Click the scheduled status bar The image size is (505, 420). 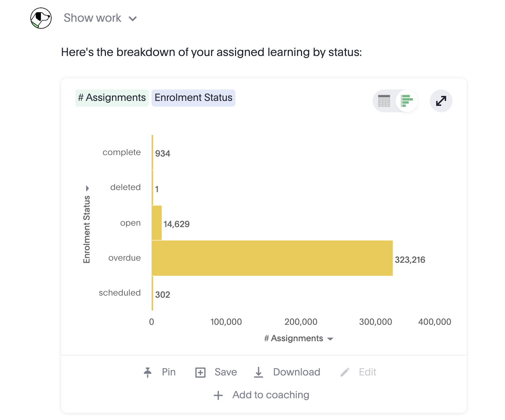[x=152, y=293]
